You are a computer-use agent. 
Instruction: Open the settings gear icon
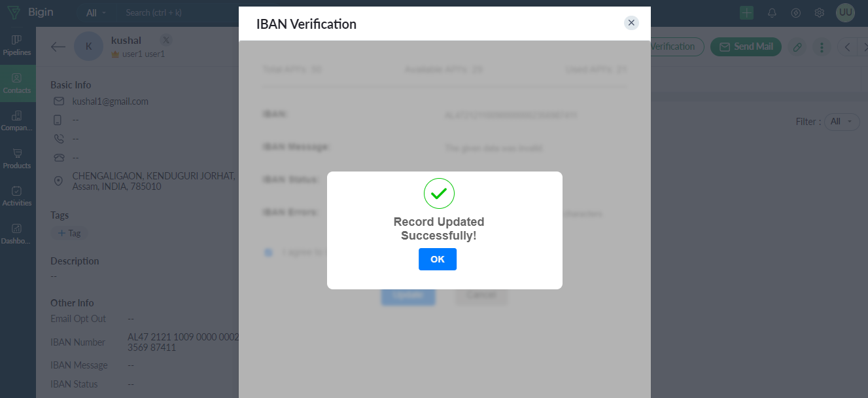coord(819,12)
